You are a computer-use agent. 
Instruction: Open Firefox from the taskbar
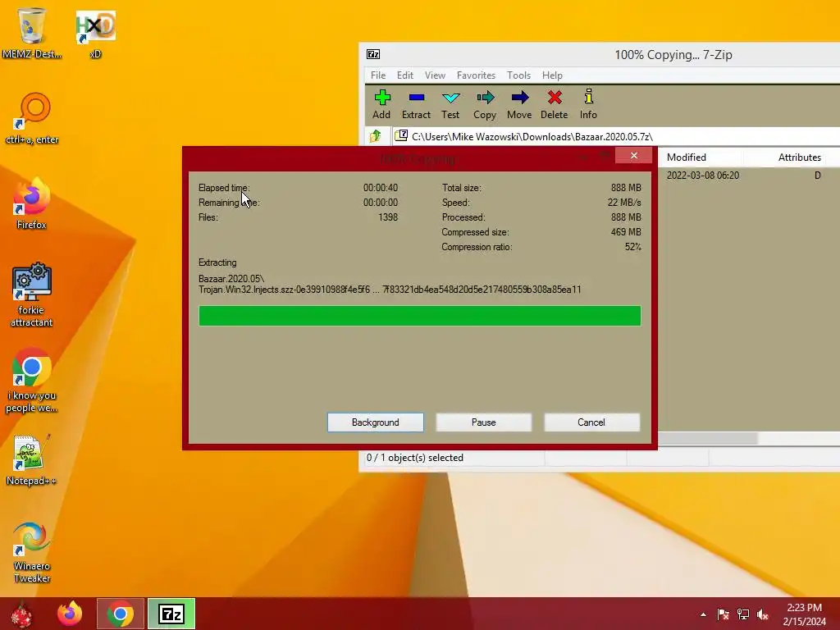pos(71,614)
